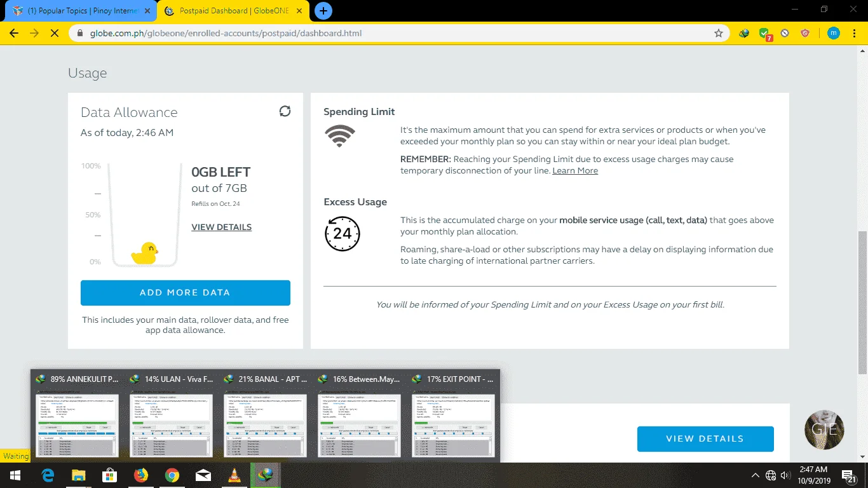Click the gray blocked-circle extension icon

point(785,33)
